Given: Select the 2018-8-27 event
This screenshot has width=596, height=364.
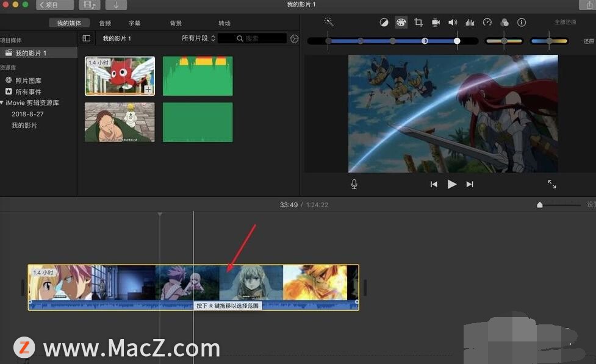Looking at the screenshot, I should point(27,114).
